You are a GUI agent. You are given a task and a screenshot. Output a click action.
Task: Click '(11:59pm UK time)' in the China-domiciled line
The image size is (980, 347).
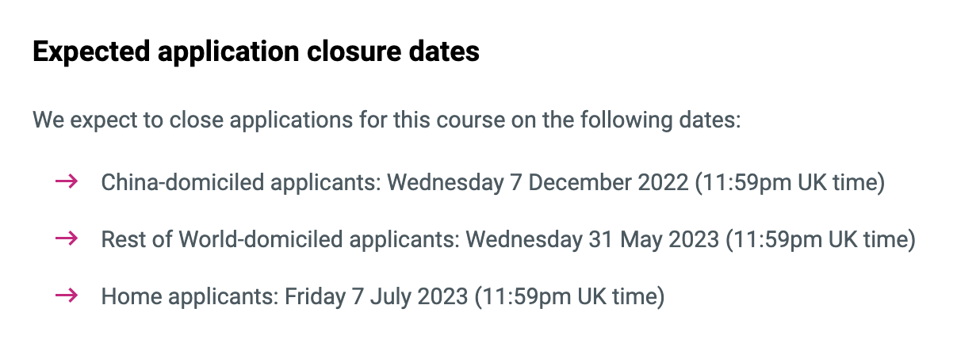coord(790,183)
